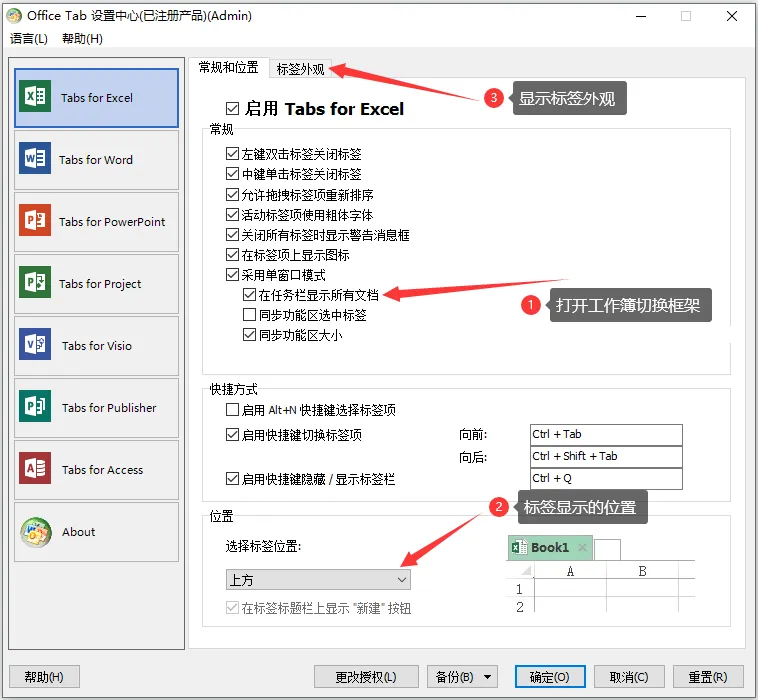Screen dimensions: 758x700
Task: Open the 语言(L) menu
Action: point(29,39)
